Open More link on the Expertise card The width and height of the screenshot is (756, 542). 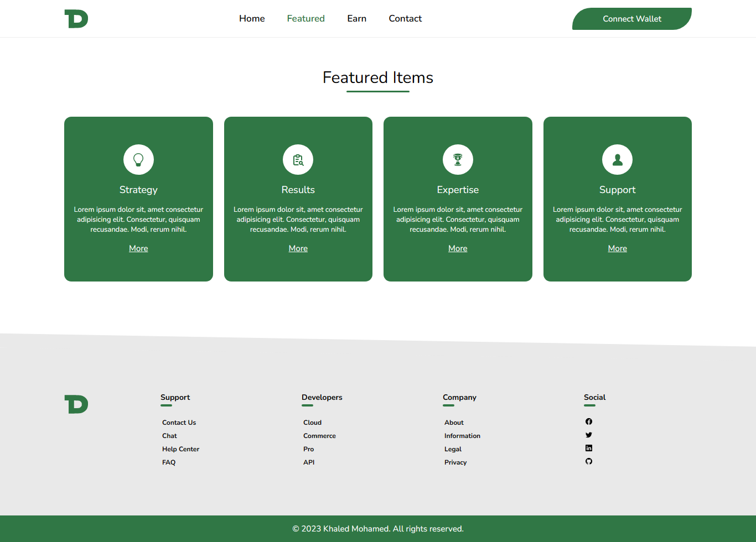458,248
